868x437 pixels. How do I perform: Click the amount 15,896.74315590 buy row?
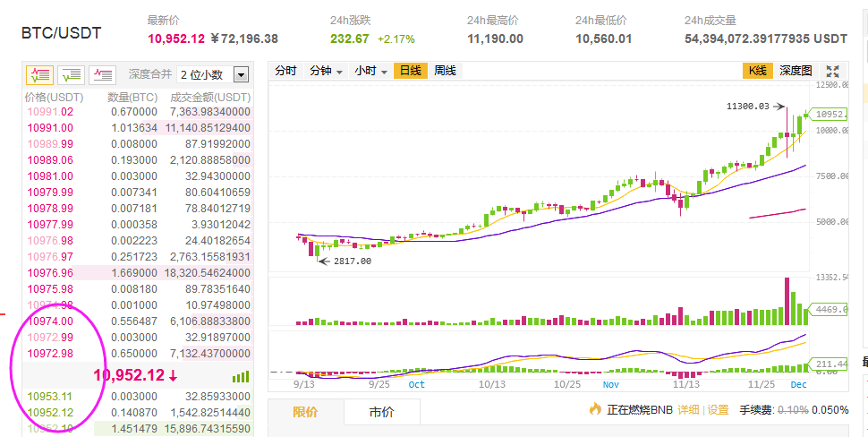[x=208, y=429]
